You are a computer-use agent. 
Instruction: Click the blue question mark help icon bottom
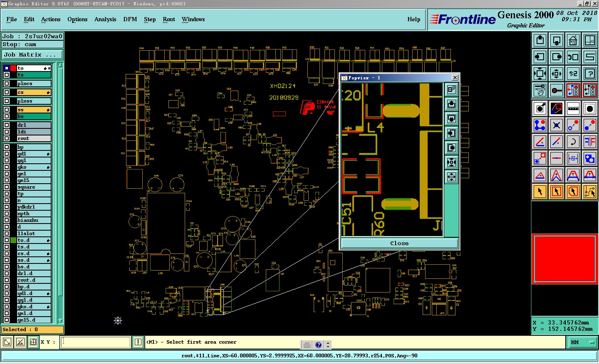click(x=318, y=345)
